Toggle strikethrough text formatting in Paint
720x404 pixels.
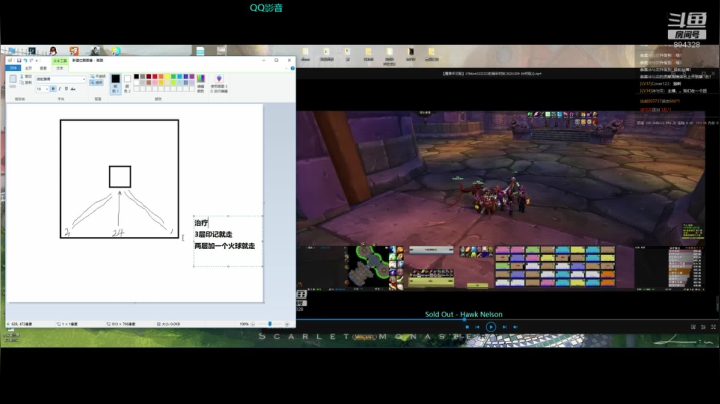tap(73, 89)
